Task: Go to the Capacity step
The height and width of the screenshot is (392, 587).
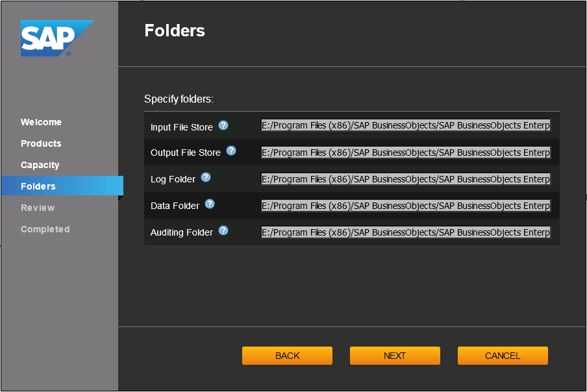Action: [x=40, y=165]
